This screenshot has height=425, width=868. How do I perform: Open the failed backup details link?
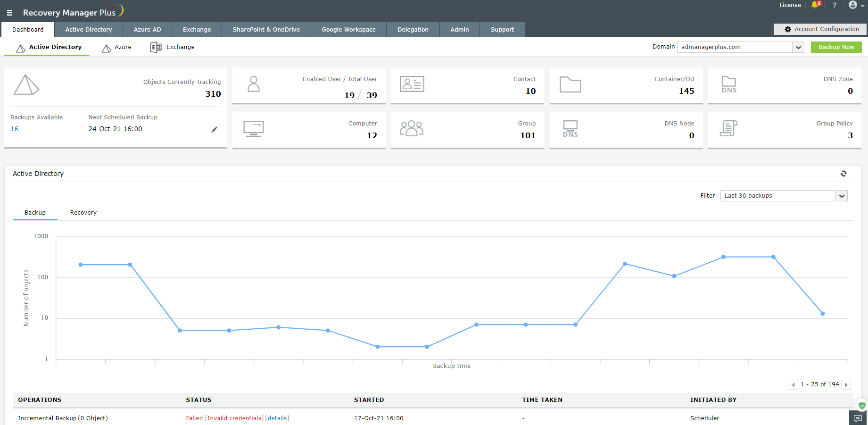pyautogui.click(x=277, y=418)
